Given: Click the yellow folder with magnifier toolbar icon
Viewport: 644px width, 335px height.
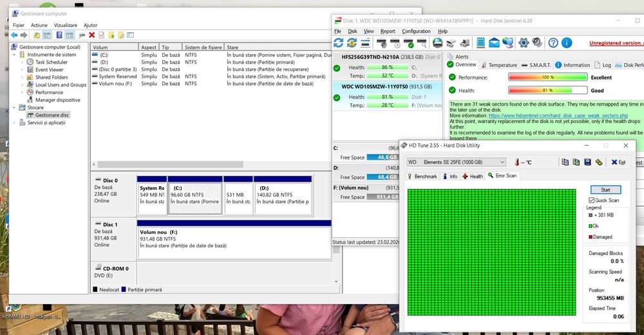Looking at the screenshot, I should point(121,35).
